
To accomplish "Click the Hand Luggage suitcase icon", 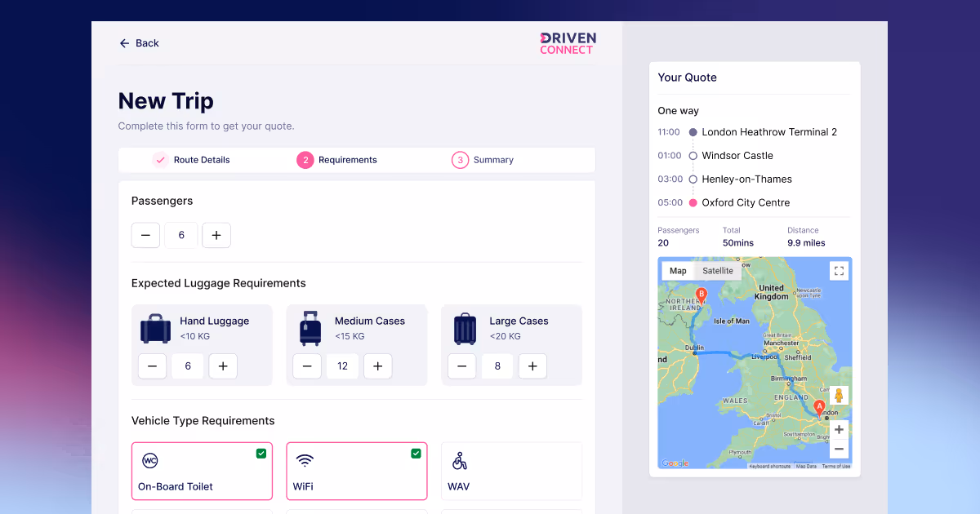I will [155, 328].
